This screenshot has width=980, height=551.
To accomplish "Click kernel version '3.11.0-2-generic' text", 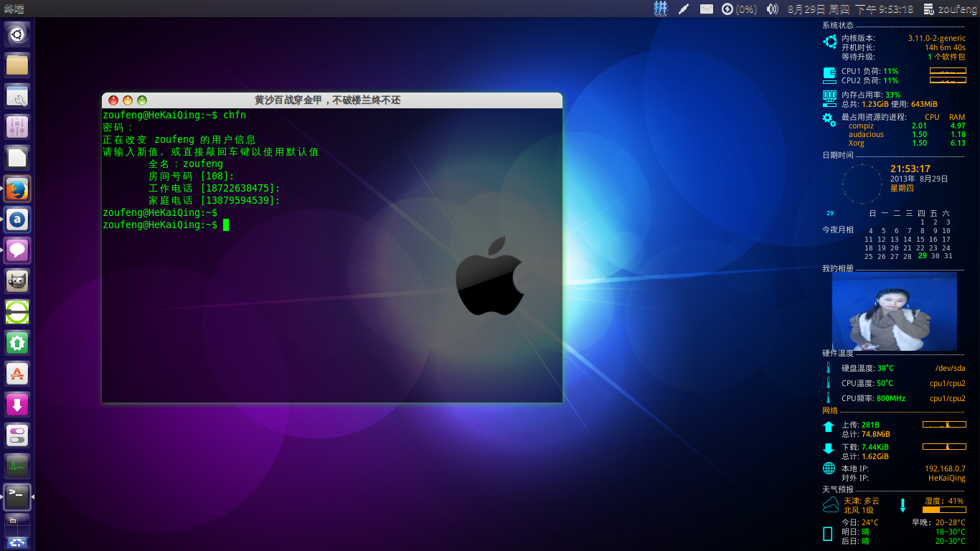I will (x=937, y=39).
